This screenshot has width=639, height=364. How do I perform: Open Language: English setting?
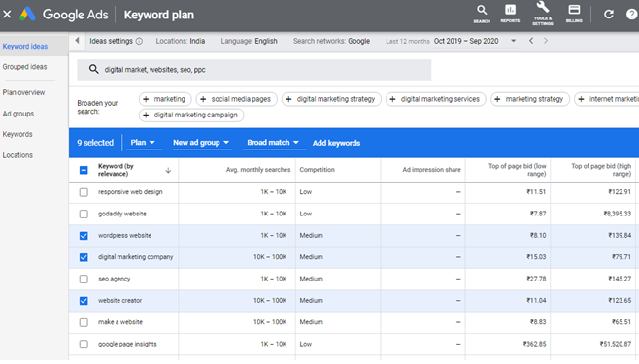coord(249,41)
